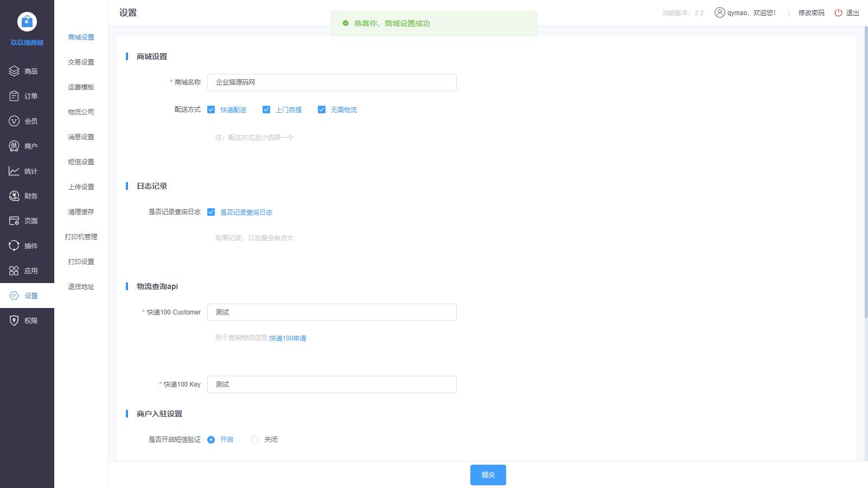Click the red power icon beside 退出
The image size is (868, 488).
tap(838, 12)
